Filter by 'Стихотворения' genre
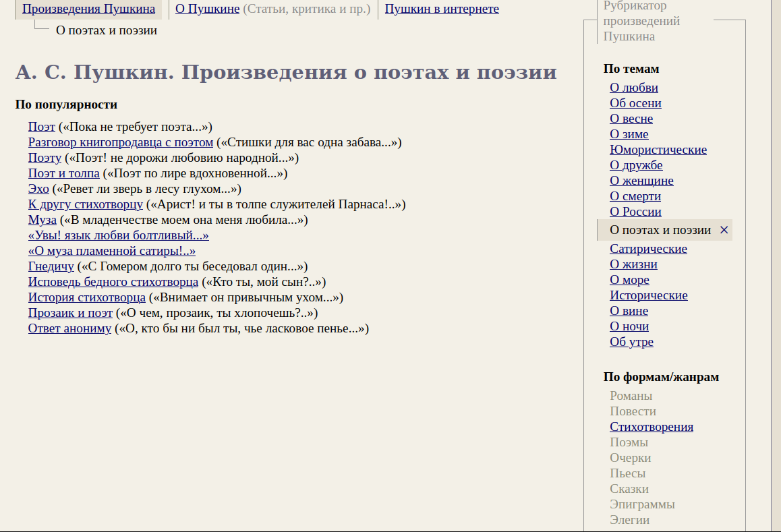Image resolution: width=781 pixels, height=532 pixels. coord(651,427)
